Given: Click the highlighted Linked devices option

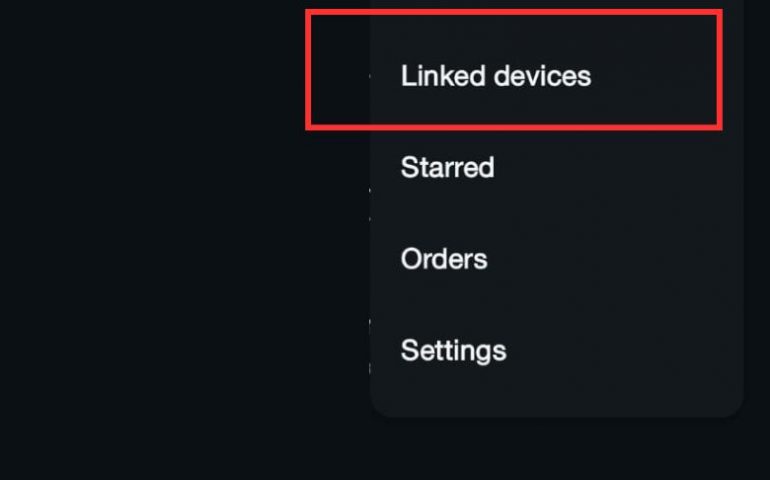Looking at the screenshot, I should [496, 76].
